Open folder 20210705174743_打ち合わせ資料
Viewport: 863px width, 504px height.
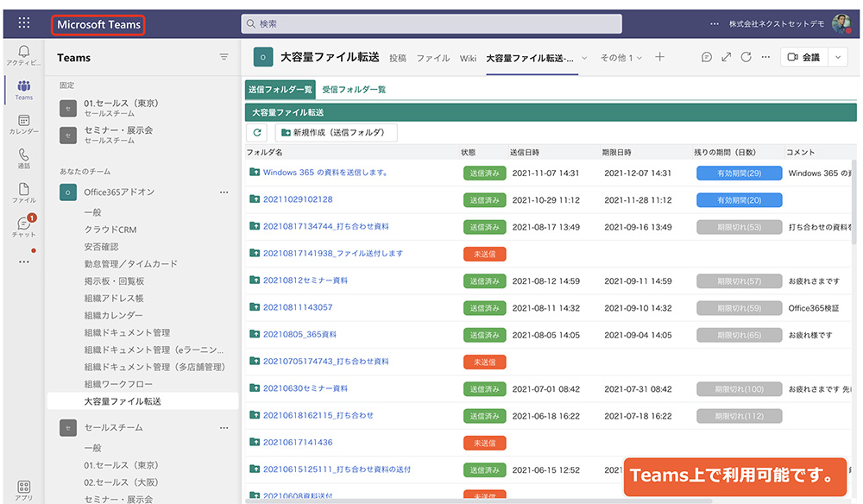(326, 361)
